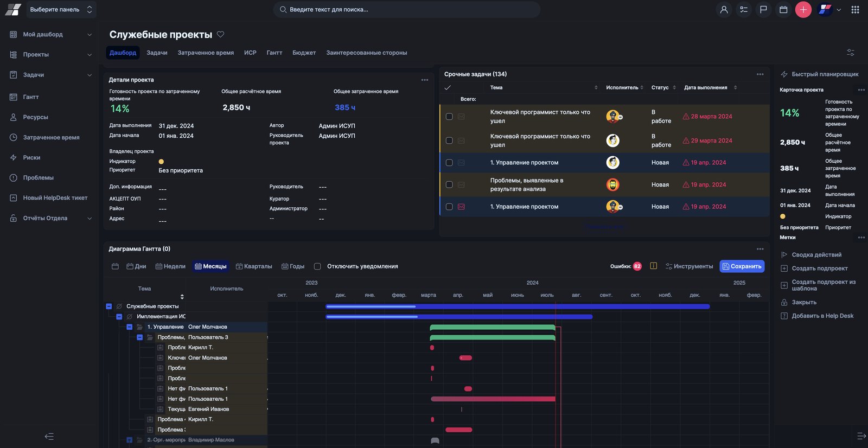Click the Быстрый планировщик lightning icon
The image size is (868, 448).
(784, 74)
